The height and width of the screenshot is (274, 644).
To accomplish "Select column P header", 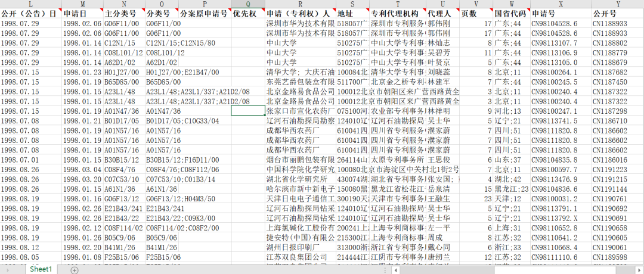I will point(205,4).
